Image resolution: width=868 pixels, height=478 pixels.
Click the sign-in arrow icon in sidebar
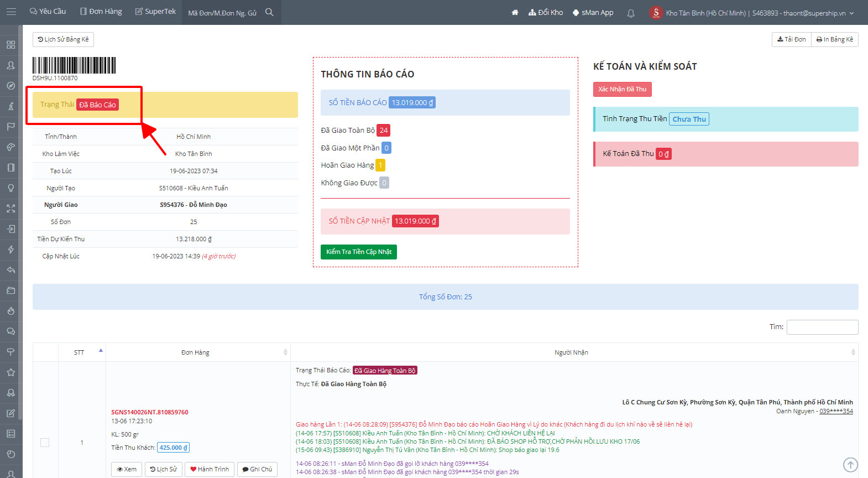click(x=11, y=229)
